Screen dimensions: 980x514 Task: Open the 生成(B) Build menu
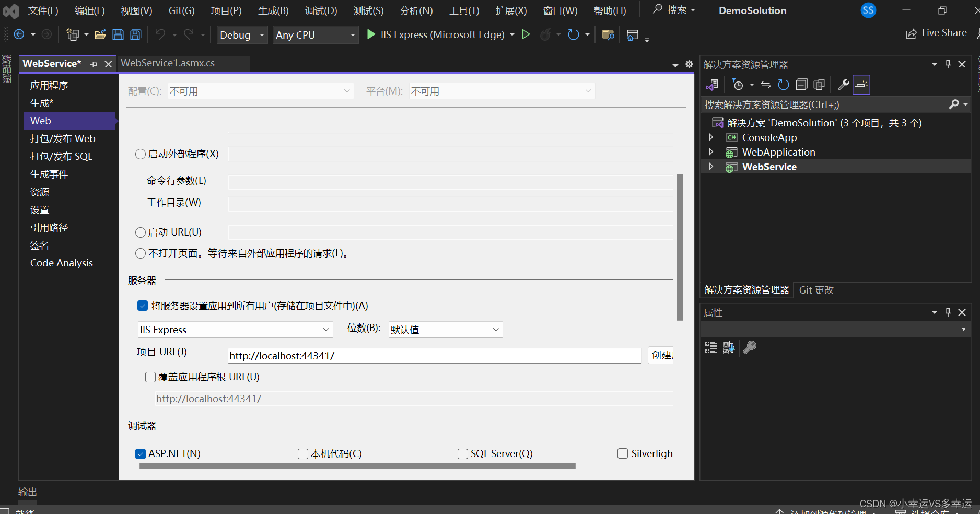pos(273,10)
